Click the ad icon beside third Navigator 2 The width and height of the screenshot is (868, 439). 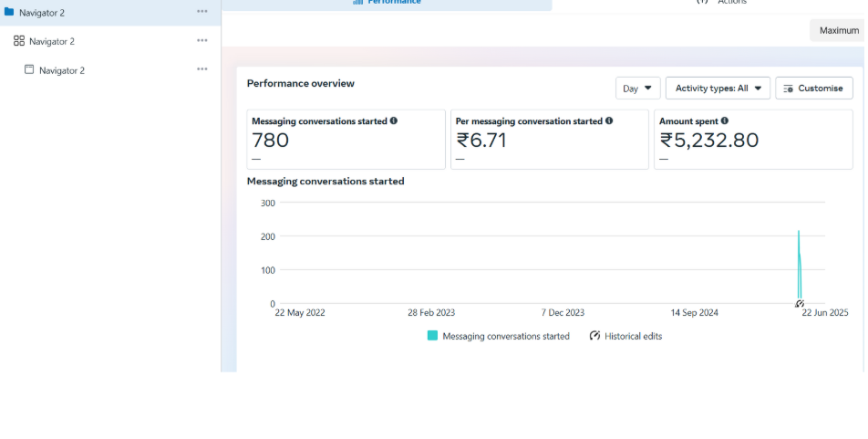pyautogui.click(x=29, y=69)
